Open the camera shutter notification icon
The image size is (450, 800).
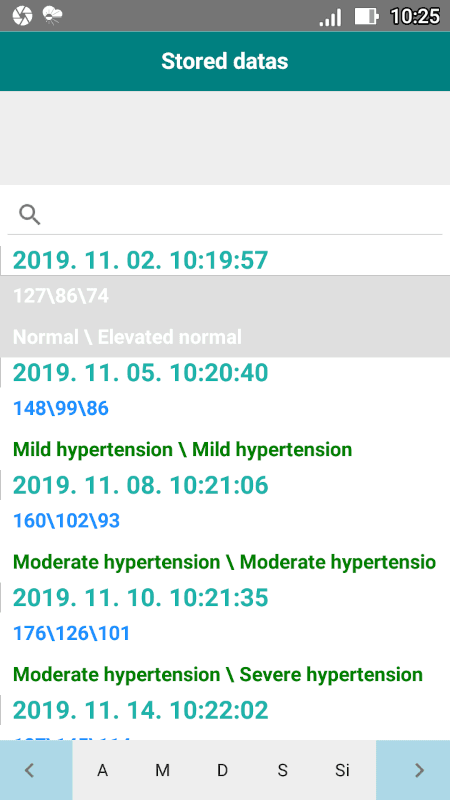(22, 16)
